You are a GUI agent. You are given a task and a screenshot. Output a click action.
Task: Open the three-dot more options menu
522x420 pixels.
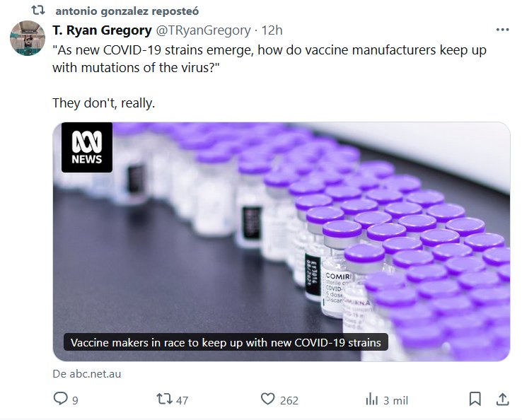(502, 30)
